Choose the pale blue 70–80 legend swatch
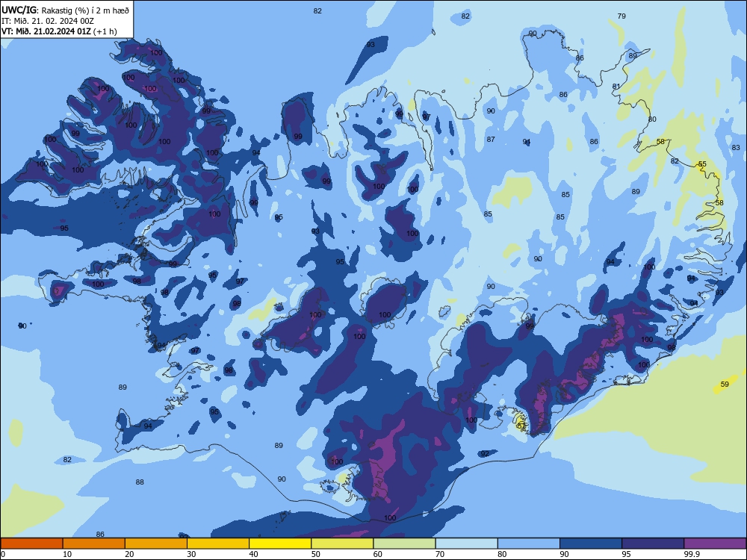 (x=466, y=544)
